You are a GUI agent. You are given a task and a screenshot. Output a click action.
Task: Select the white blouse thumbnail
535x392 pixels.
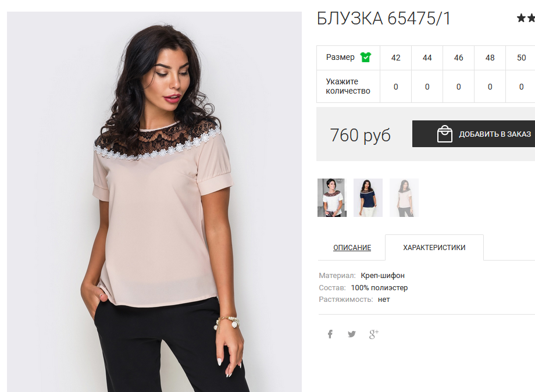click(x=332, y=198)
